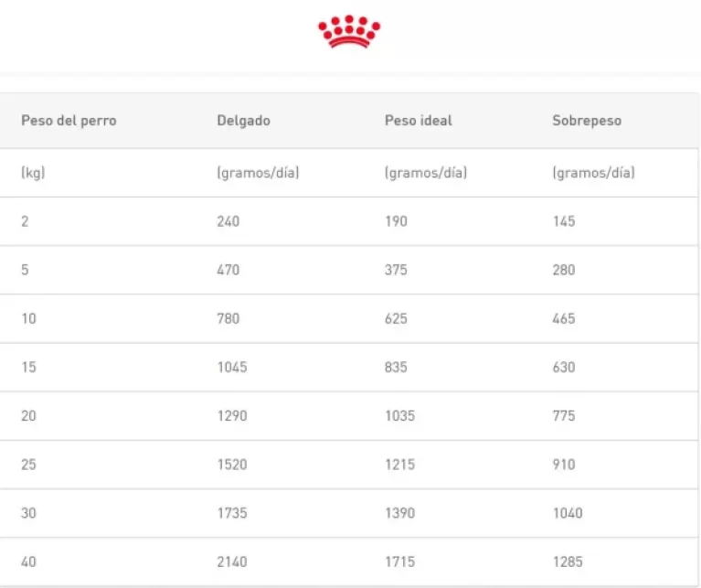Click the 780 cell under Delgado

tap(228, 319)
